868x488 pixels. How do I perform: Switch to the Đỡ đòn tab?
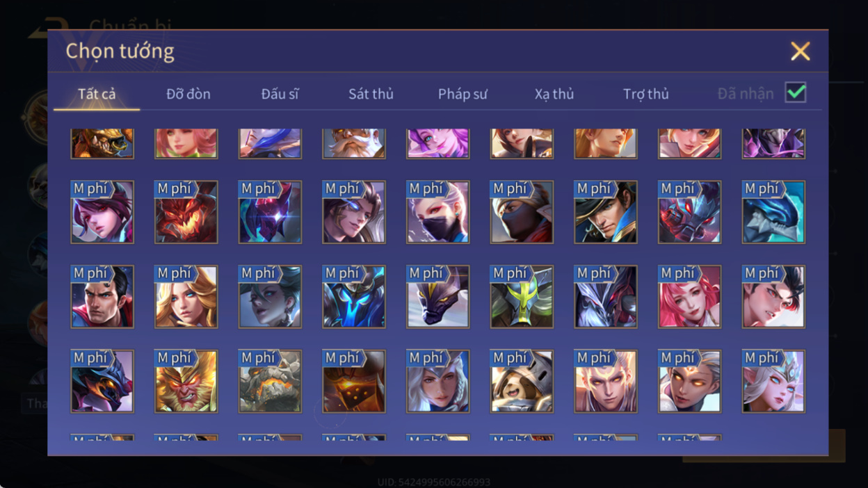point(188,94)
